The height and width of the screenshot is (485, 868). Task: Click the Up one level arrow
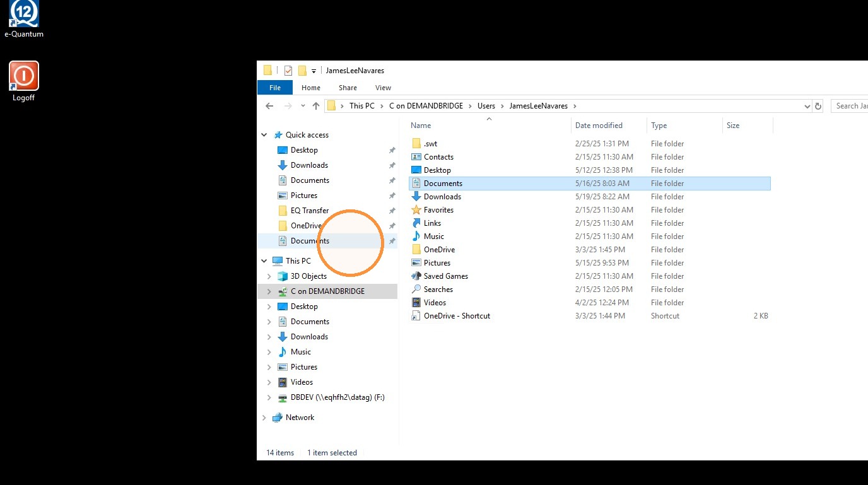[316, 106]
